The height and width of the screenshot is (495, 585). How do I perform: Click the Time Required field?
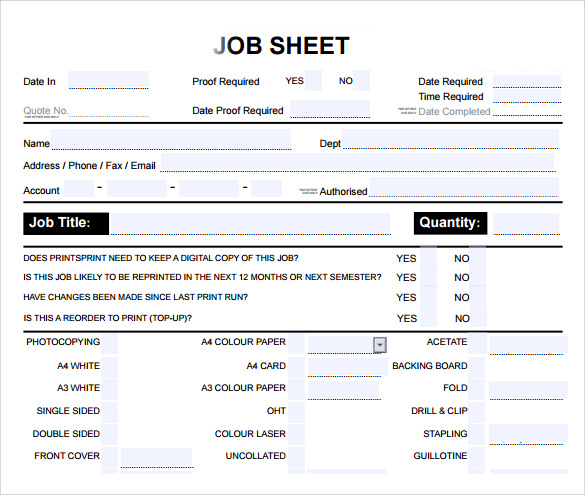[527, 96]
